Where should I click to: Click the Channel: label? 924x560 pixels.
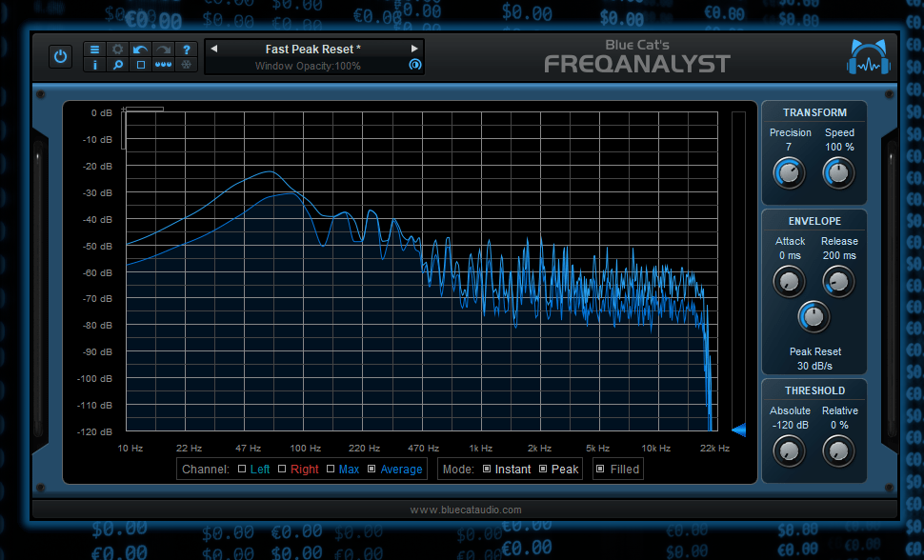point(205,470)
